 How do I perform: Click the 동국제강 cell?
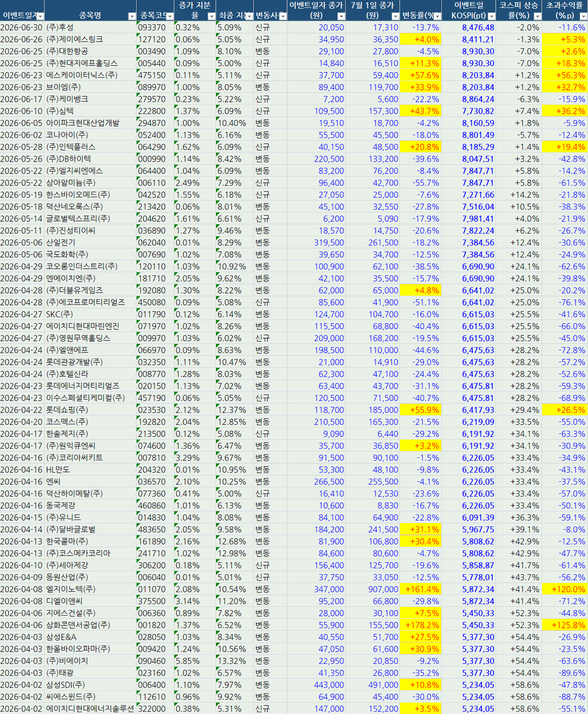pos(90,505)
